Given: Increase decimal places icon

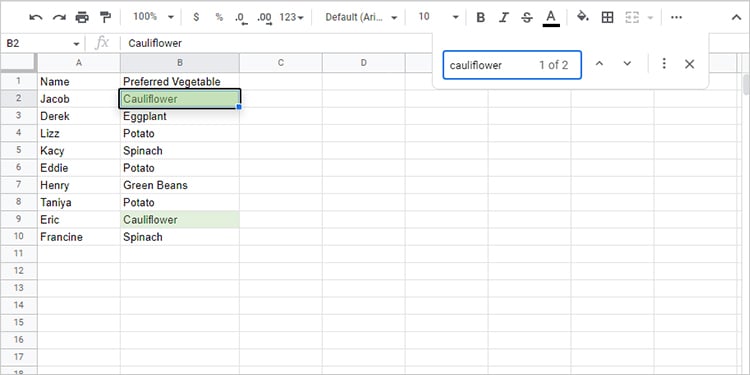Looking at the screenshot, I should click(x=265, y=18).
